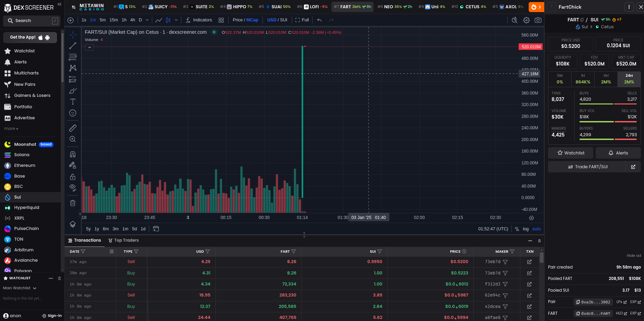Open the Top Traders tab
The width and height of the screenshot is (644, 321).
click(x=123, y=240)
